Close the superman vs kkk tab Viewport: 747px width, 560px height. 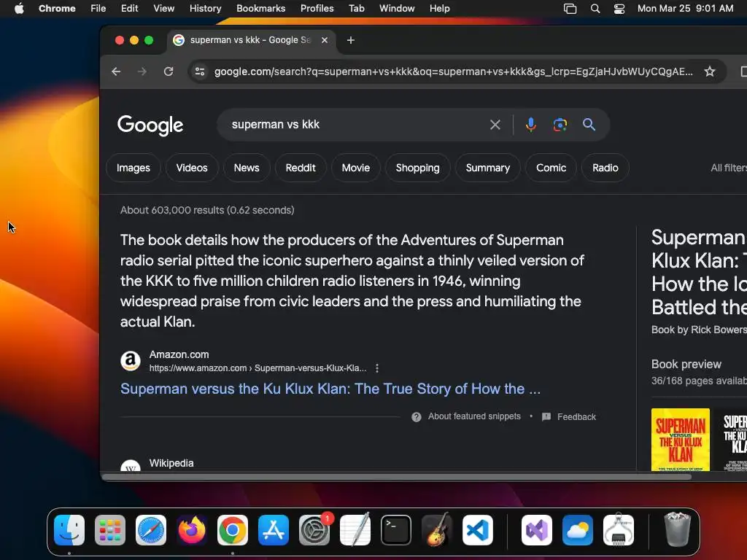pyautogui.click(x=325, y=40)
